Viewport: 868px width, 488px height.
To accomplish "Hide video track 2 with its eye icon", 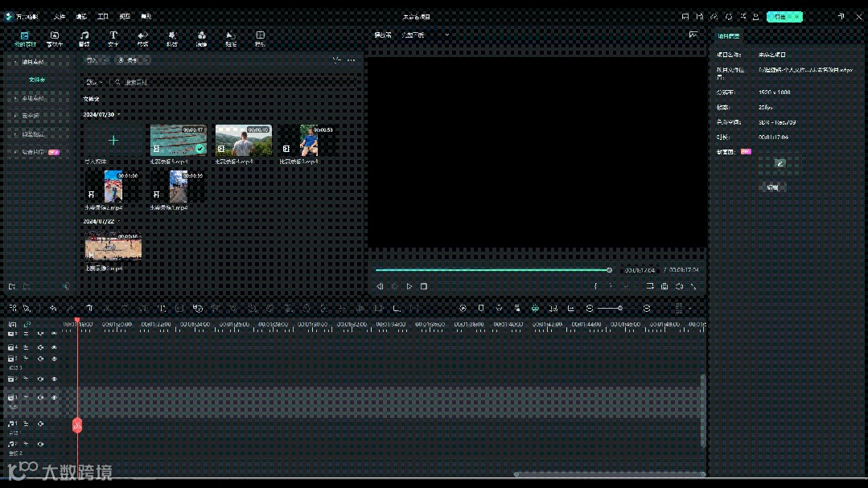I will [54, 379].
